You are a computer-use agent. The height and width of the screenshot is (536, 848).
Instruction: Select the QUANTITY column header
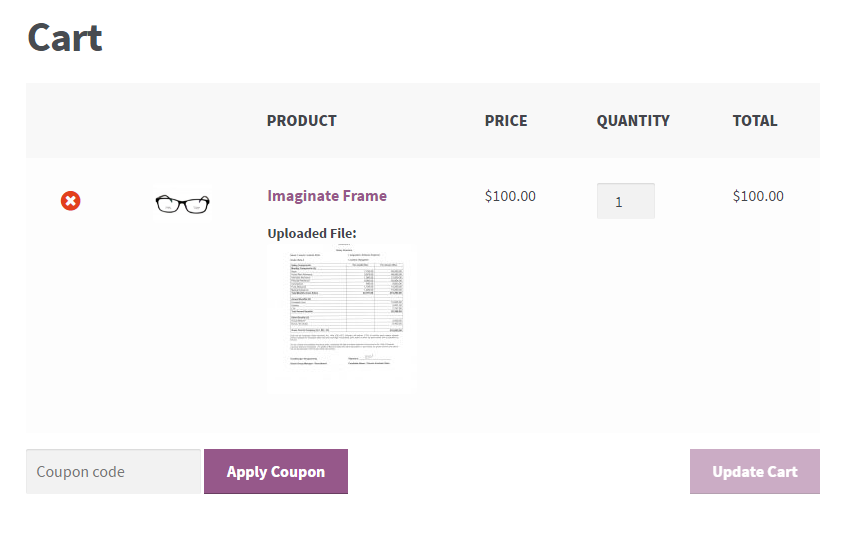pyautogui.click(x=633, y=121)
